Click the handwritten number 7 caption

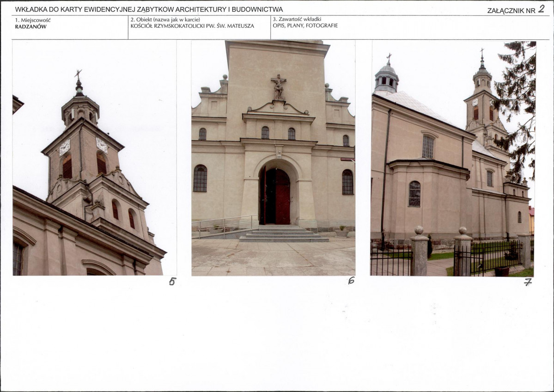(528, 282)
